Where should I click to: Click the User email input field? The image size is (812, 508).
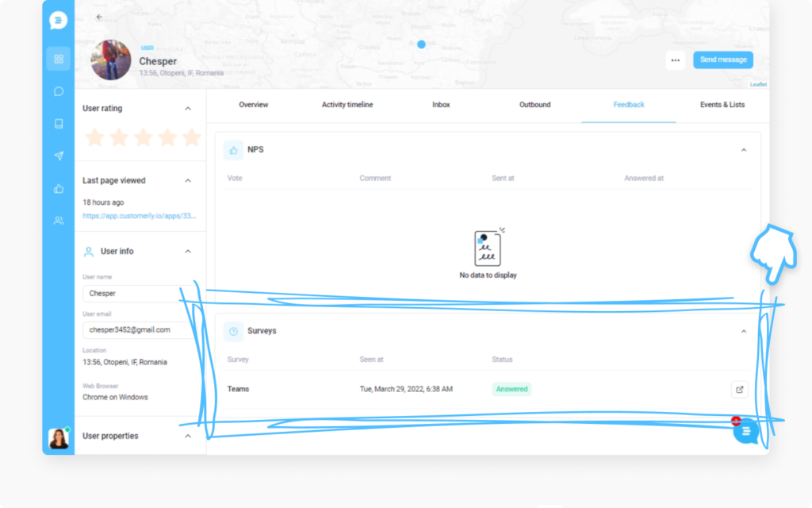138,329
